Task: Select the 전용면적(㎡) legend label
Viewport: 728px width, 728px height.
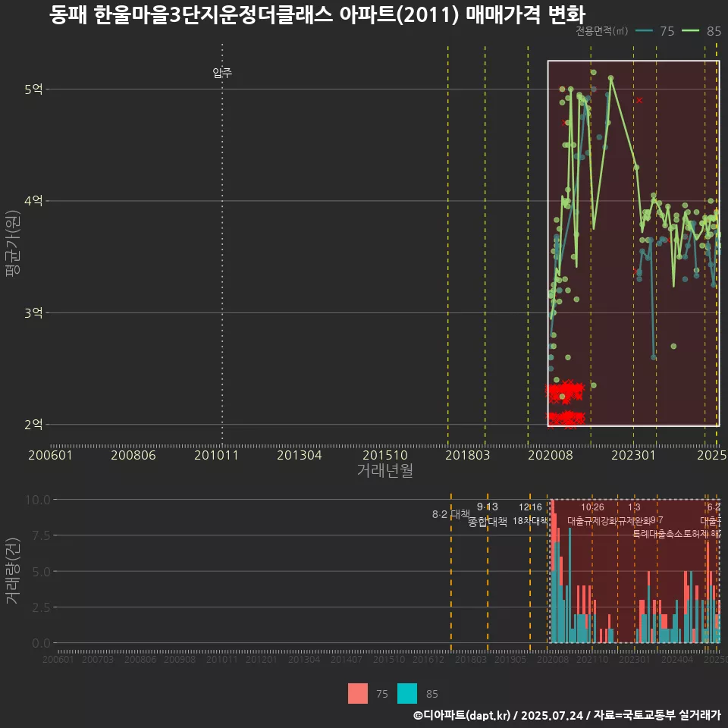Action: [x=601, y=31]
